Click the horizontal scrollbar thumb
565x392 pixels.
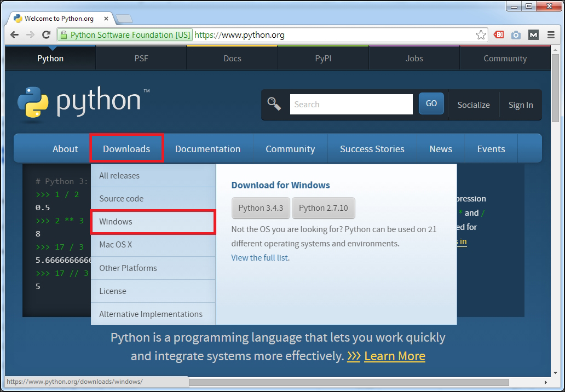click(x=348, y=382)
